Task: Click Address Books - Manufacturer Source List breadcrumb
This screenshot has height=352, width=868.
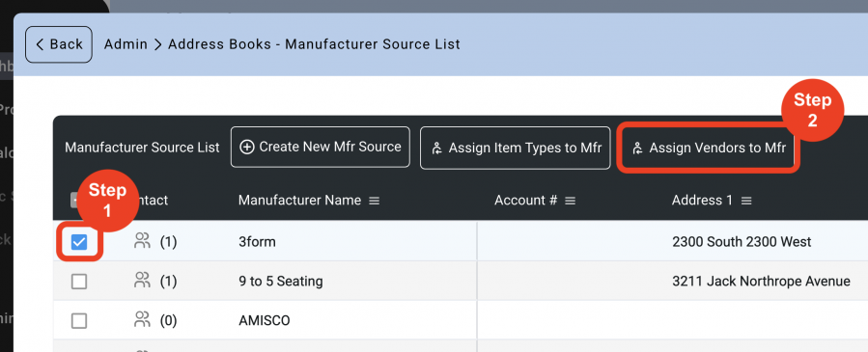Action: tap(314, 44)
